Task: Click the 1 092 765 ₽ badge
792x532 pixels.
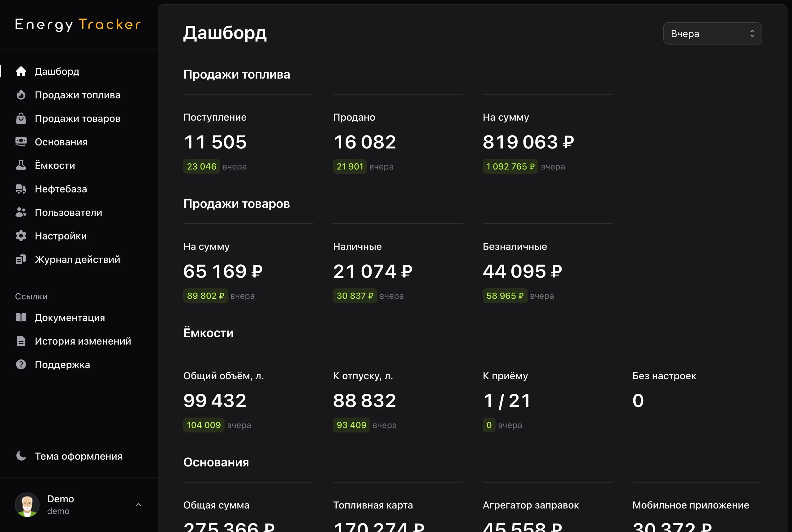Action: click(x=510, y=167)
